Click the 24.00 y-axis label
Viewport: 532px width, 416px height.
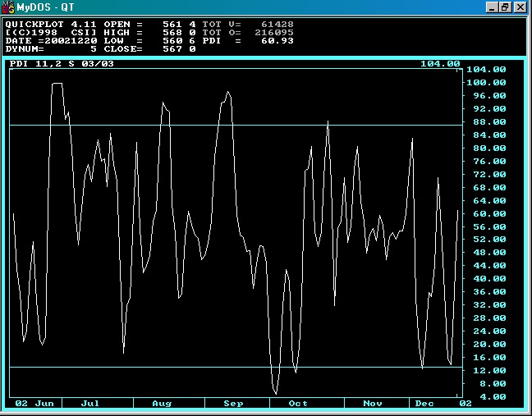pos(489,331)
